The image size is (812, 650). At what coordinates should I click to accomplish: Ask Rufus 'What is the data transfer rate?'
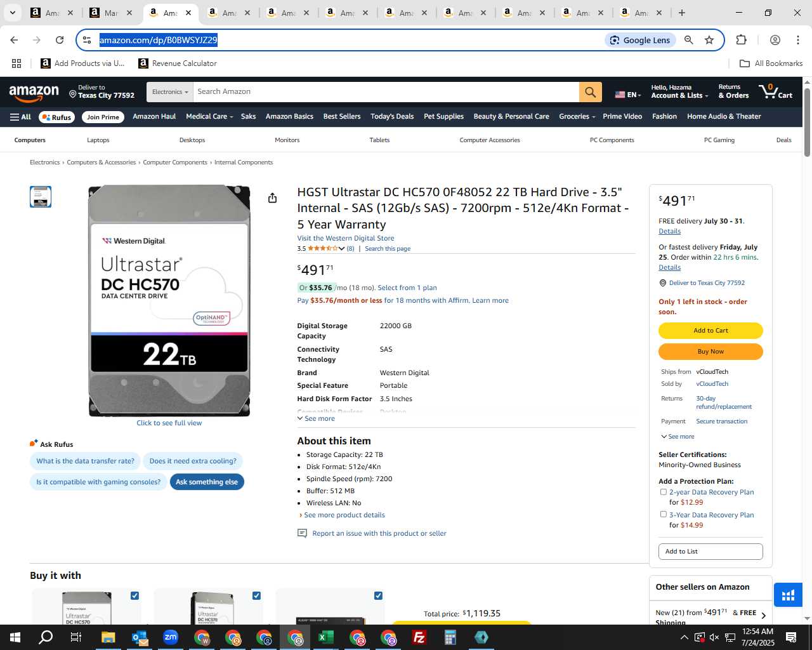coord(85,461)
